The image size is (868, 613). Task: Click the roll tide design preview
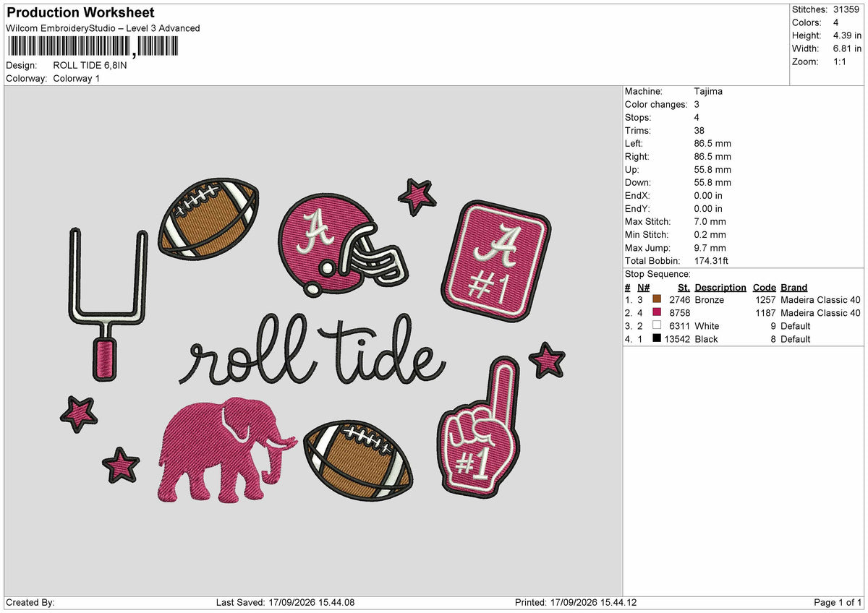point(313,340)
